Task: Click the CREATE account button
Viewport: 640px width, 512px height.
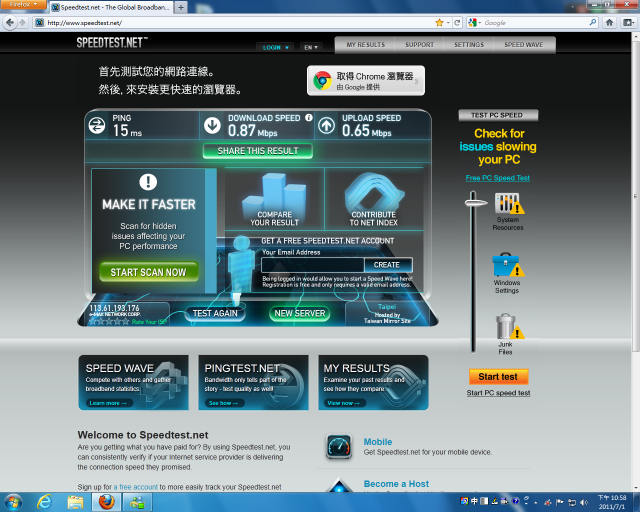Action: [x=388, y=265]
